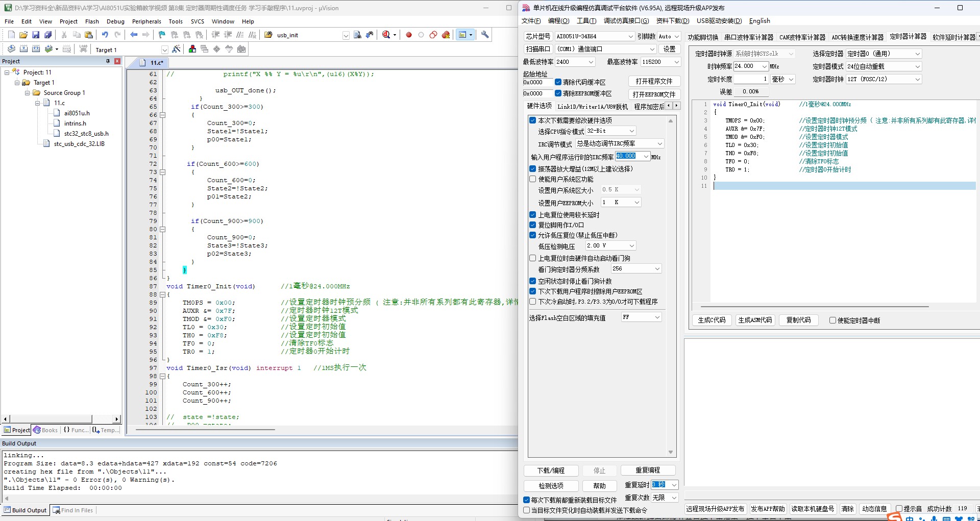Click the Save file icon in toolbar
980x521 pixels.
(x=36, y=35)
